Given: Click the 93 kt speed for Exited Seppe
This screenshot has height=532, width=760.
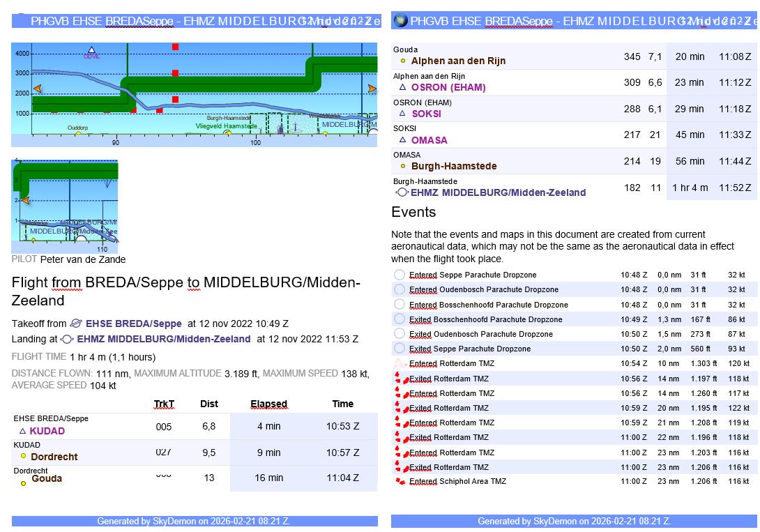Looking at the screenshot, I should click(x=736, y=349).
